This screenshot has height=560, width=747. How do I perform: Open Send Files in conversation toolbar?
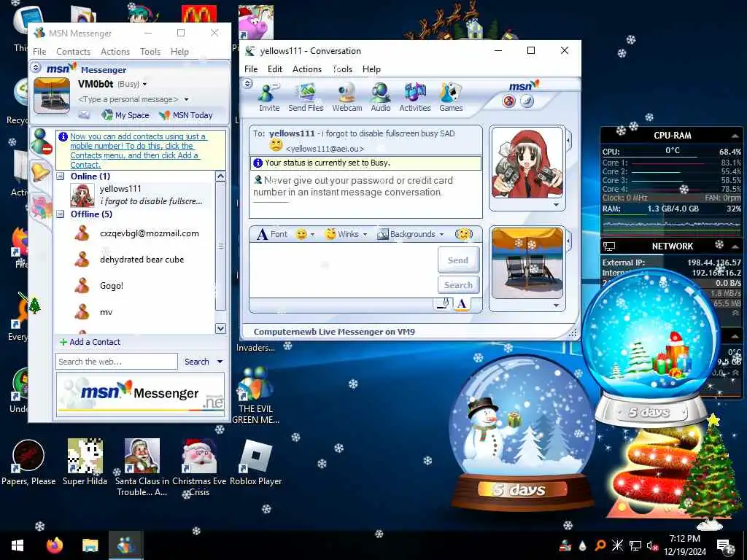coord(306,98)
